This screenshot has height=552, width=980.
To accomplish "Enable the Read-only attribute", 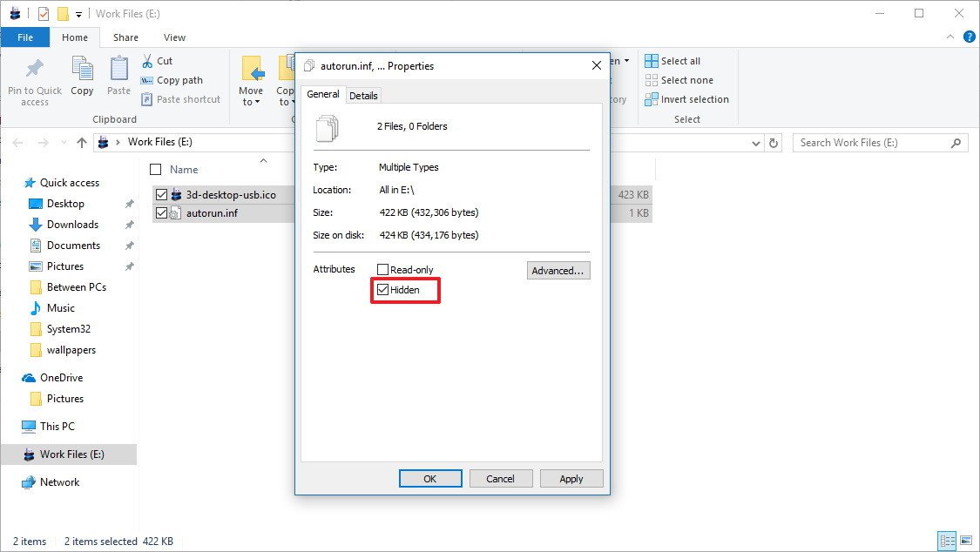I will [382, 269].
